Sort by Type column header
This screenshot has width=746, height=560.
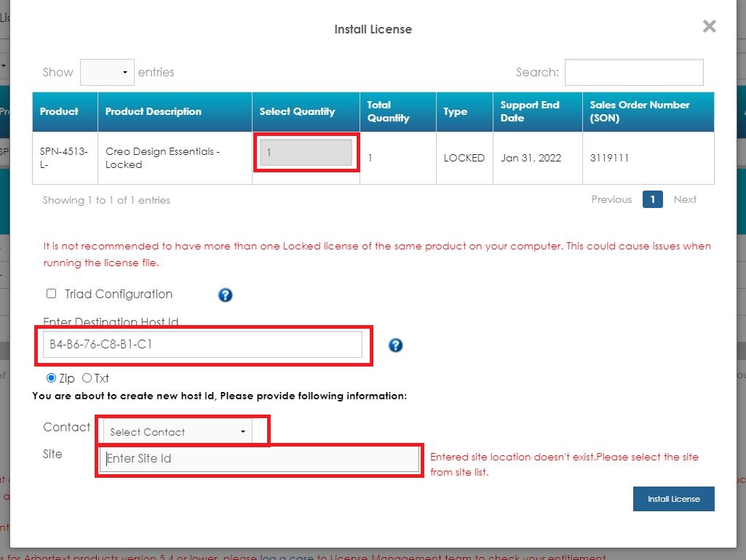[x=464, y=112]
